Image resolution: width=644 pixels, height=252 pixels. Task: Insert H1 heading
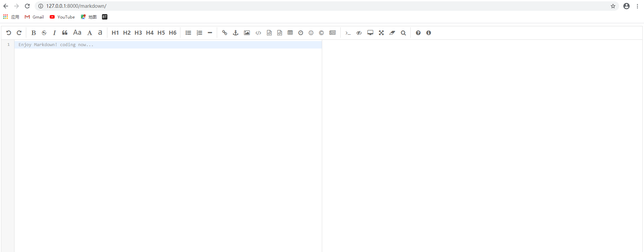click(x=115, y=33)
